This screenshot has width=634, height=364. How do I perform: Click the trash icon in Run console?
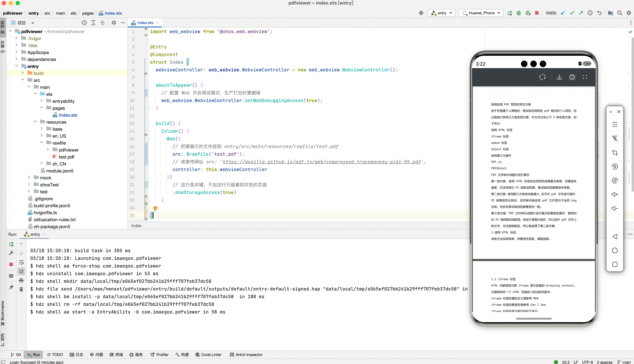tap(21, 289)
